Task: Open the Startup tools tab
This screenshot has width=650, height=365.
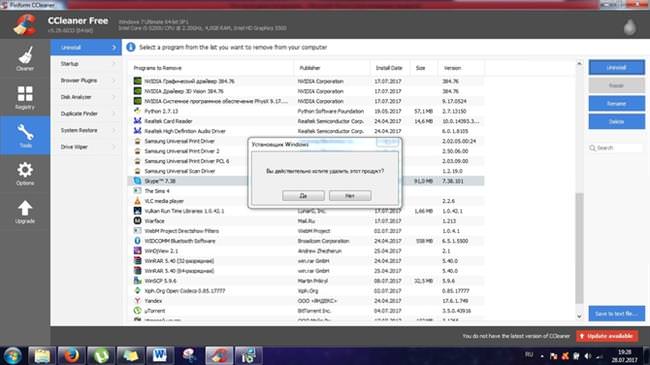Action: point(86,64)
